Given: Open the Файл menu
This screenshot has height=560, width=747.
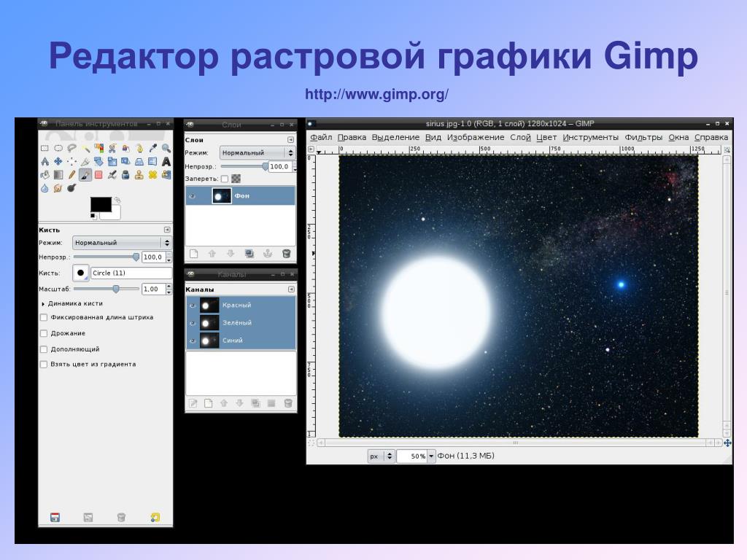Looking at the screenshot, I should click(321, 137).
